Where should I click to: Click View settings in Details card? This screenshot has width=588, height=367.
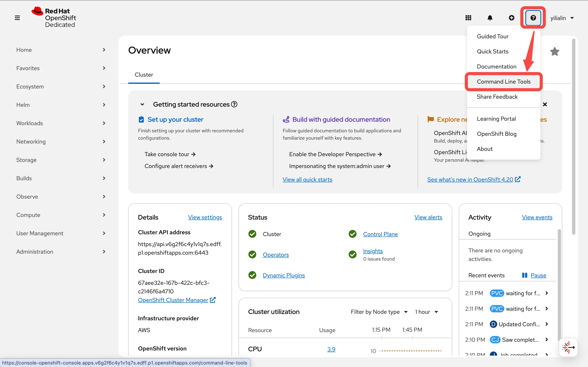tap(205, 217)
